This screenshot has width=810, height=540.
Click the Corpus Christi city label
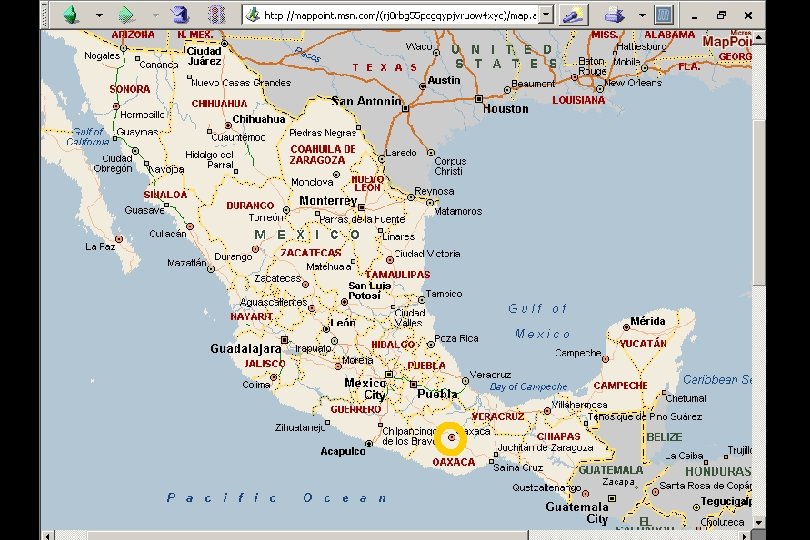click(x=450, y=166)
